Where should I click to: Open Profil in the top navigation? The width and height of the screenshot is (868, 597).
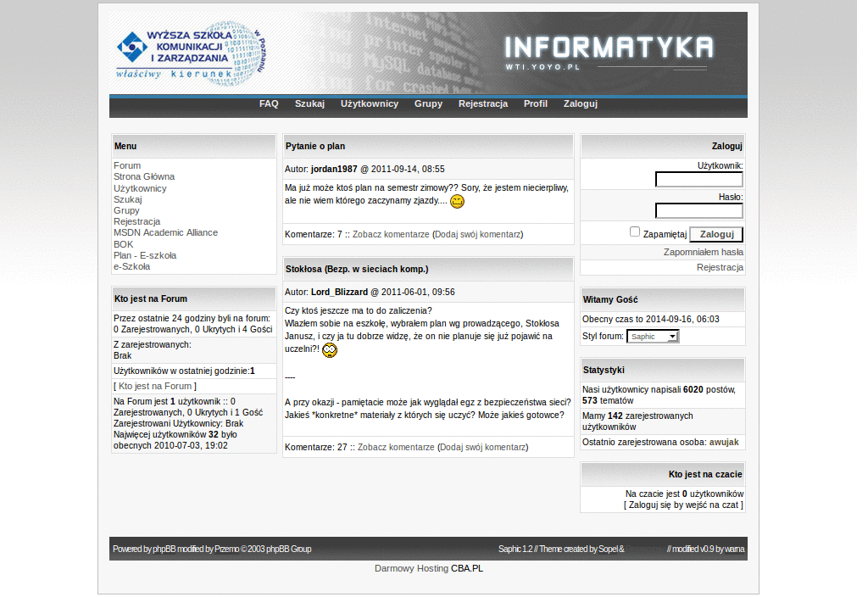536,103
